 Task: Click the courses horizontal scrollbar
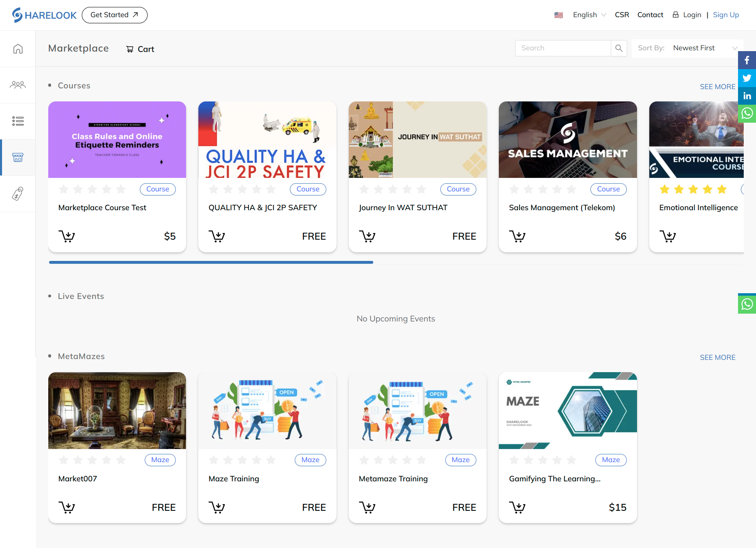tap(211, 262)
